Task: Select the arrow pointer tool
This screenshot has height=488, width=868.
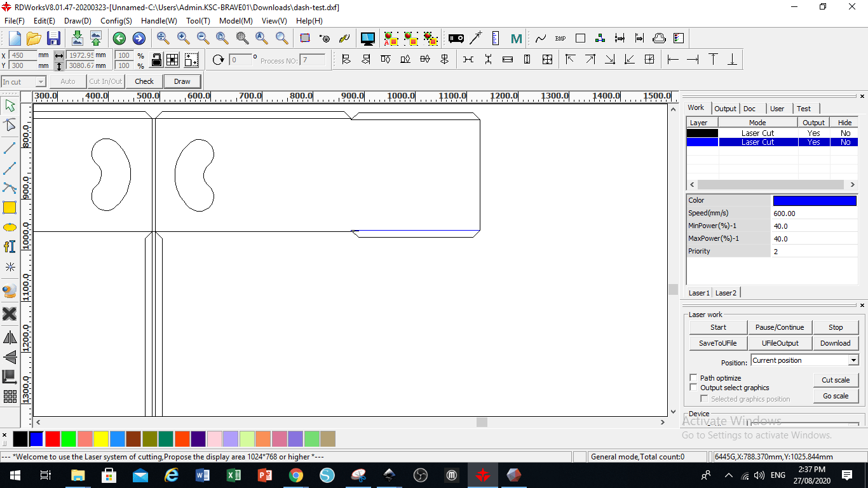Action: point(10,105)
